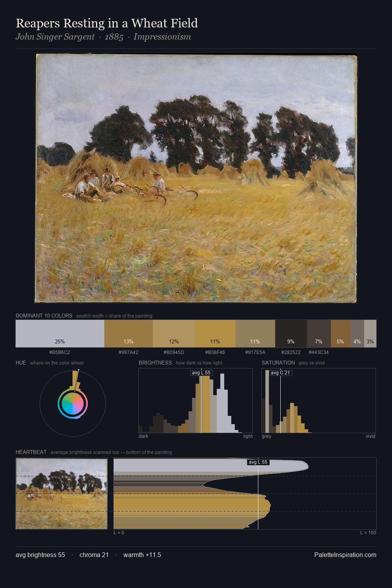The image size is (392, 588).
Task: Click hex code #282522
Action: pyautogui.click(x=291, y=352)
